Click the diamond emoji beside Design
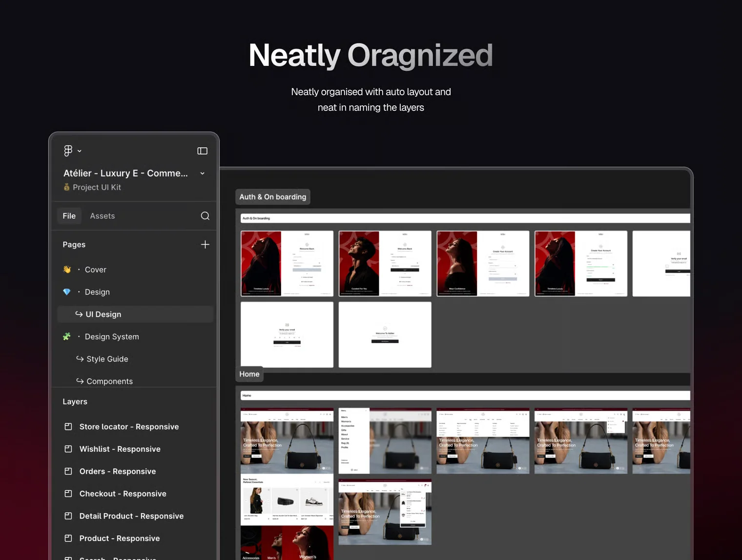742x560 pixels. pos(67,292)
